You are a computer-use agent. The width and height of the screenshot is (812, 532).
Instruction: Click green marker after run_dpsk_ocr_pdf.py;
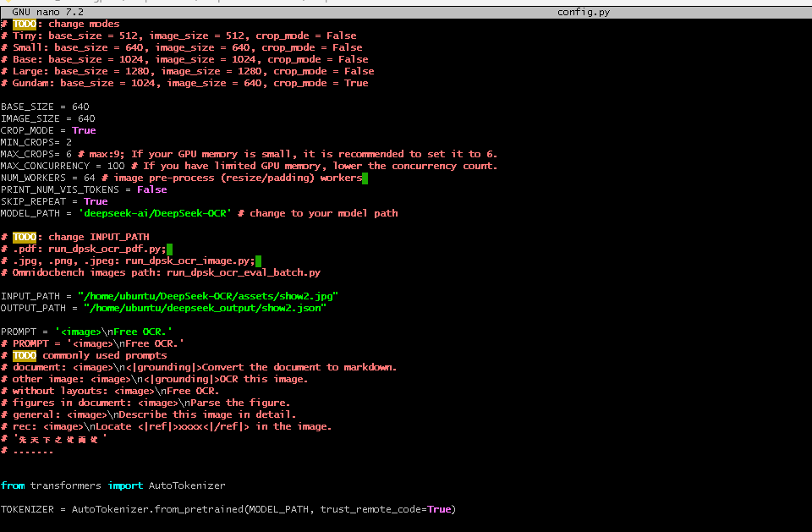point(169,249)
